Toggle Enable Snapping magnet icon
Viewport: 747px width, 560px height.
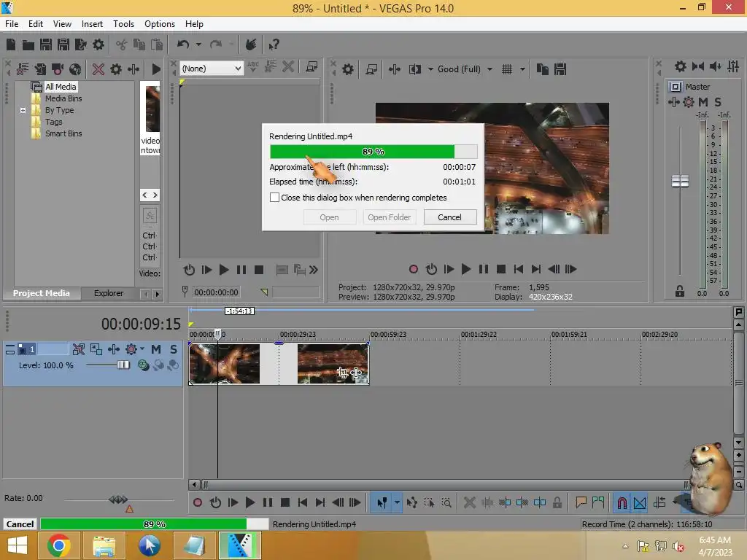(622, 503)
